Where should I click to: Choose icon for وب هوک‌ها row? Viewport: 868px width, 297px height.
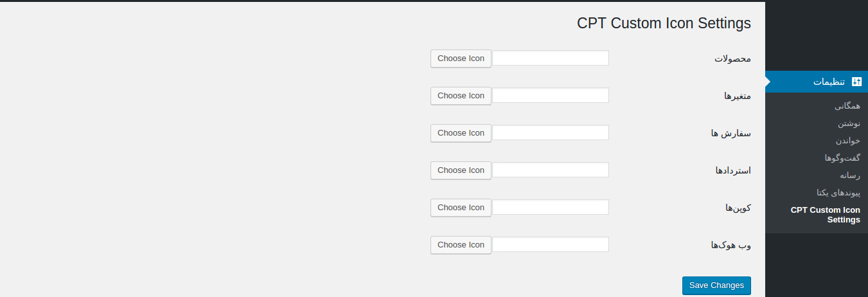pyautogui.click(x=461, y=245)
